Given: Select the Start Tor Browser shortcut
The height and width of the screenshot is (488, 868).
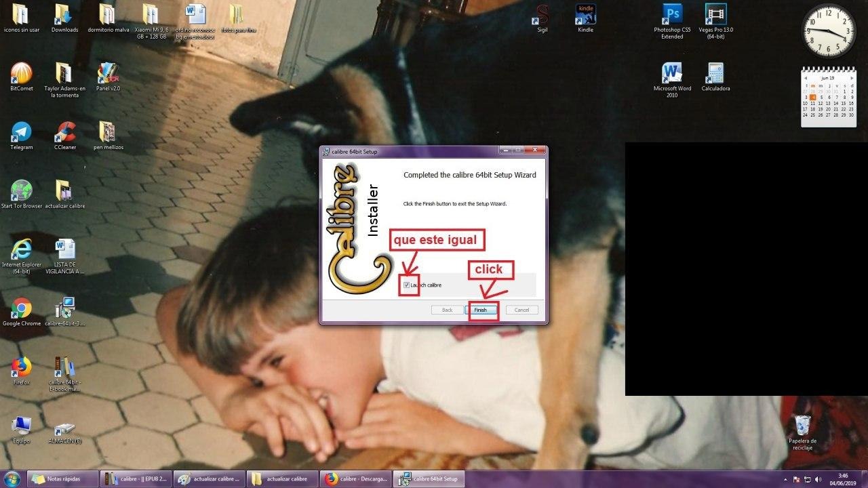Looking at the screenshot, I should click(22, 195).
